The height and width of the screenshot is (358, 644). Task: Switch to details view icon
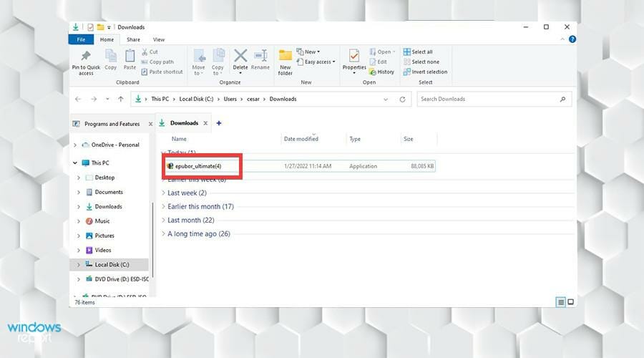tap(560, 302)
